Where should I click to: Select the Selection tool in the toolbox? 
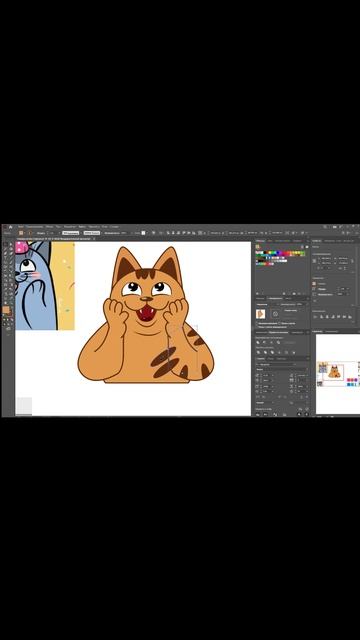pos(5,244)
